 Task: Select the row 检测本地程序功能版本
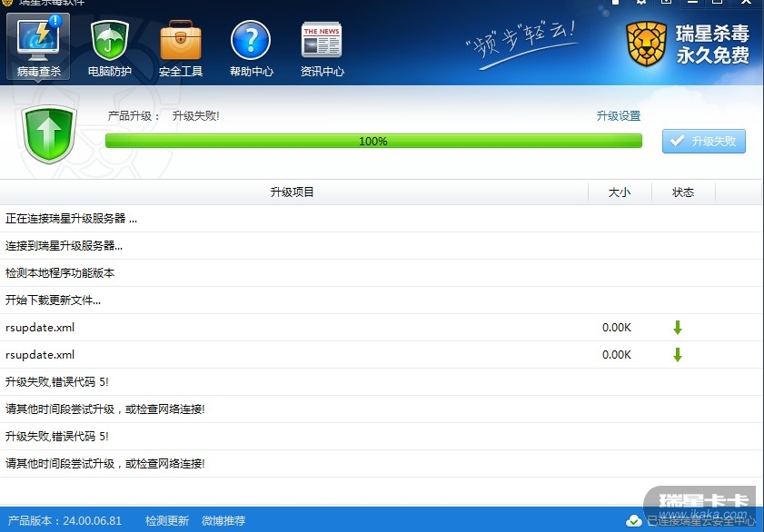pyautogui.click(x=381, y=273)
